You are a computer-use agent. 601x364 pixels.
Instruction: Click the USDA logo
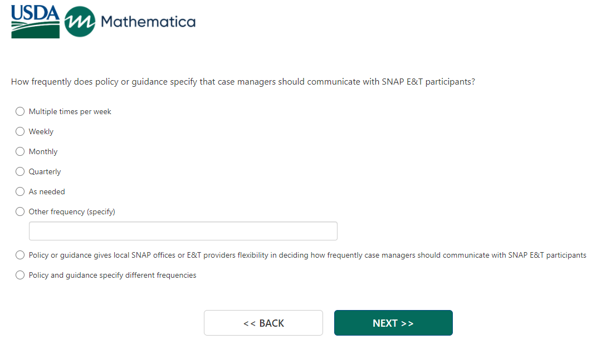[x=35, y=22]
